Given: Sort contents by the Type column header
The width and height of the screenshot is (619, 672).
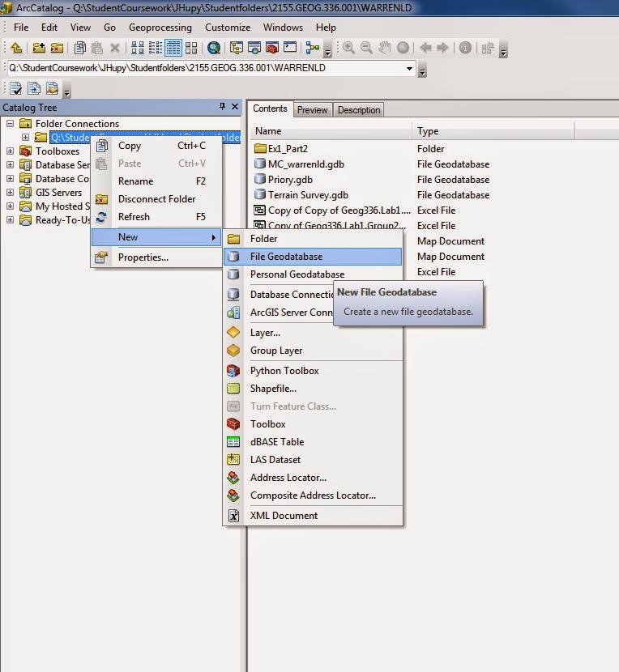Looking at the screenshot, I should 493,131.
